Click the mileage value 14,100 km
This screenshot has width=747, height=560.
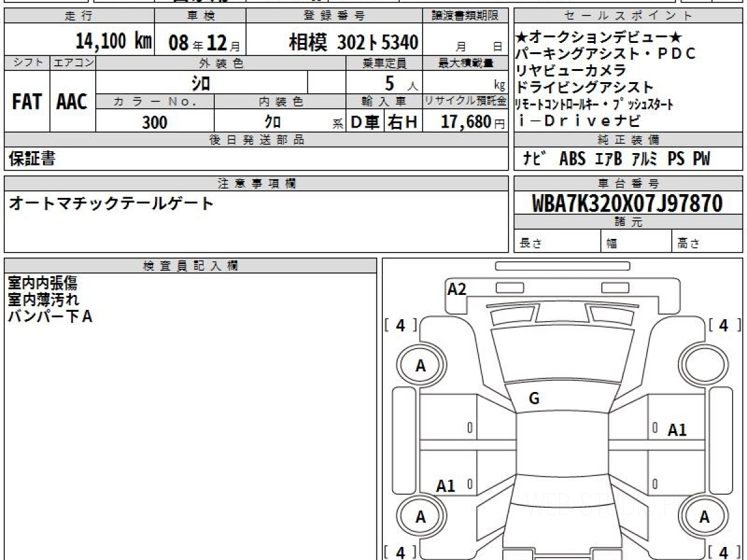113,42
